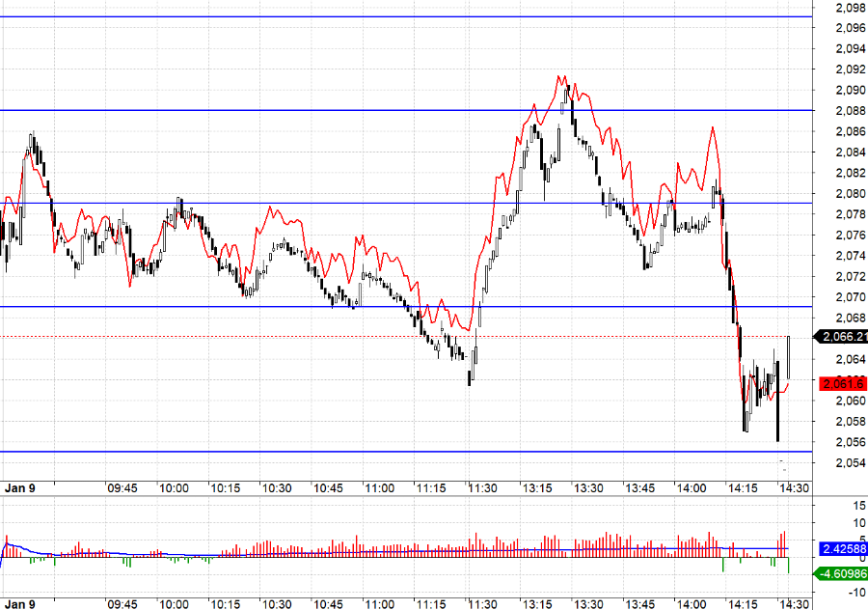This screenshot has height=610, width=868.
Task: Select the blue 2.42588 indicator value label
Action: tap(842, 549)
